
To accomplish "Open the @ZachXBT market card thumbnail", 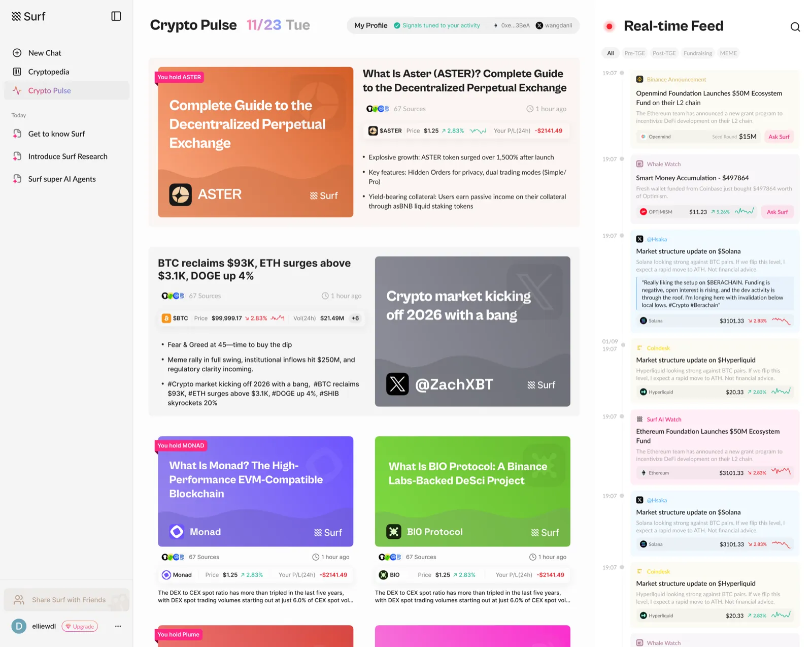I will click(x=472, y=331).
